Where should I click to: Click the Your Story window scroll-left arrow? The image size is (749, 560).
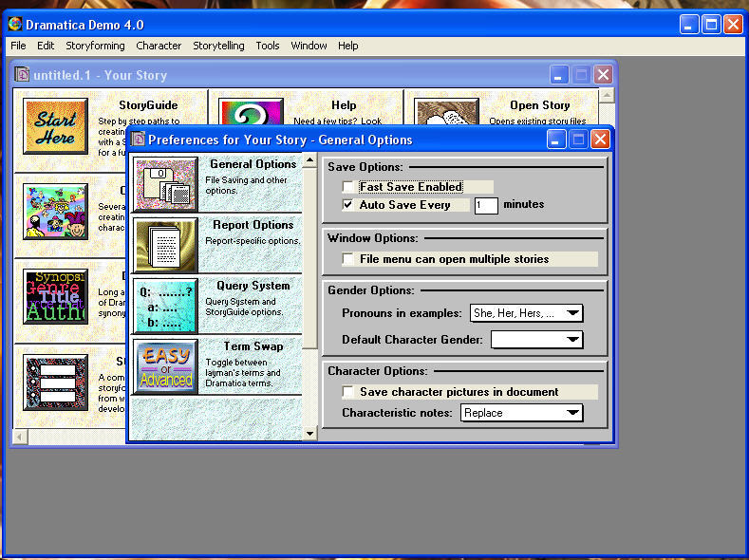point(20,437)
